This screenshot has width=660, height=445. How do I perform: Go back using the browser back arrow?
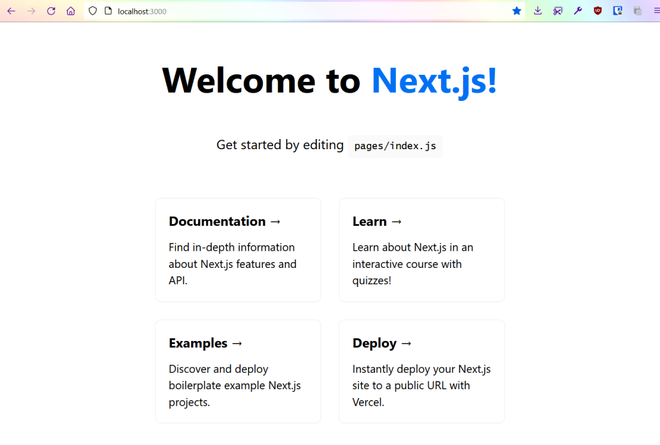[11, 11]
